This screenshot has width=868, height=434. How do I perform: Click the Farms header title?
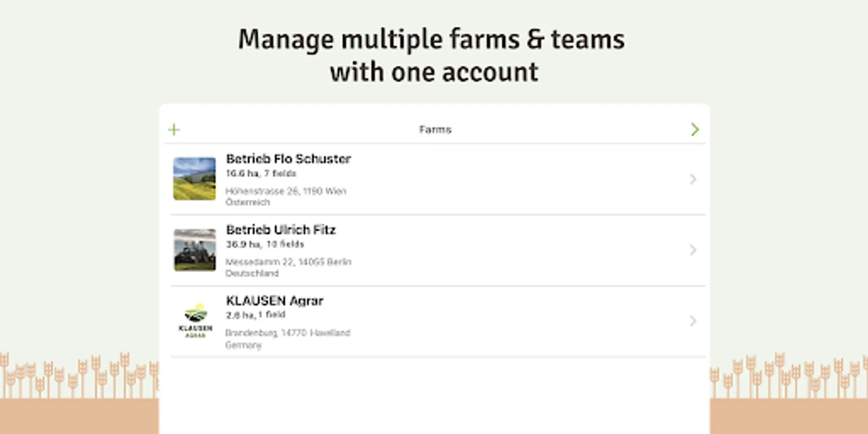click(435, 130)
